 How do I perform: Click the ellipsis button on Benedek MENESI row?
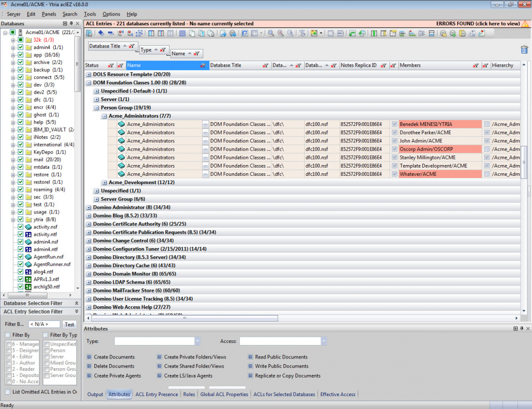(205, 124)
